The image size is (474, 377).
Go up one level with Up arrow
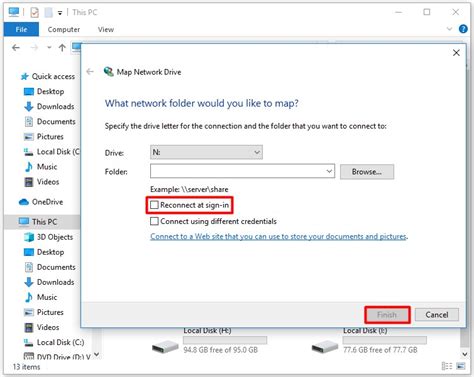pyautogui.click(x=62, y=48)
